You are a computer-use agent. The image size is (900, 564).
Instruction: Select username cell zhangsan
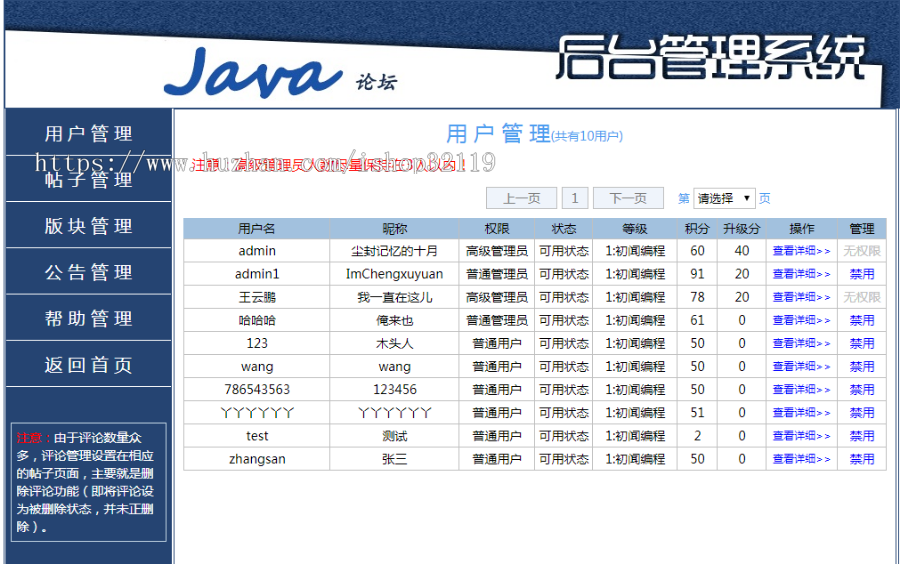[x=257, y=459]
